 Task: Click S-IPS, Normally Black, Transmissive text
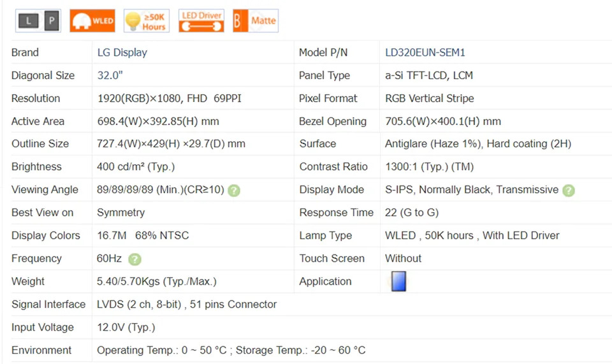pyautogui.click(x=472, y=189)
